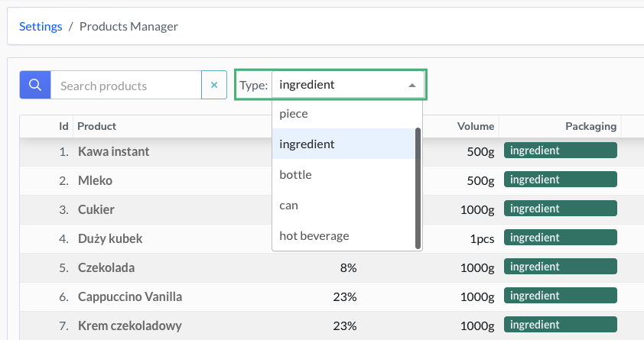Clear the search with the X icon

(x=214, y=85)
